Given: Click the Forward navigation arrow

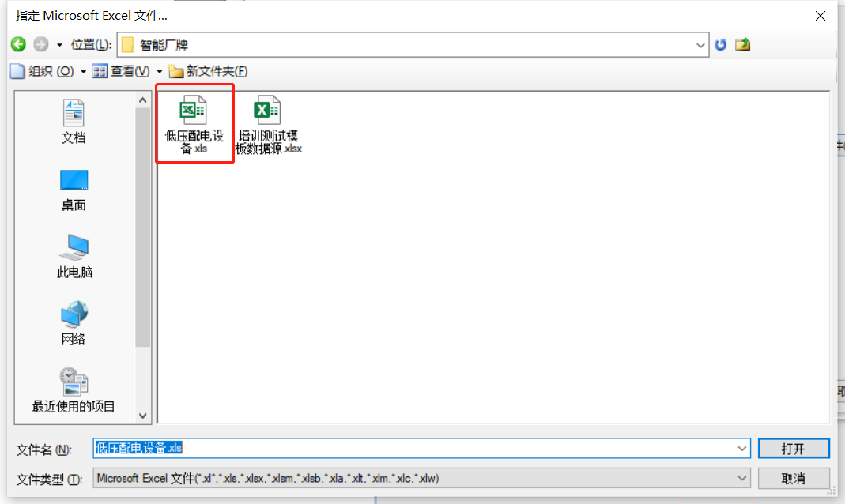Looking at the screenshot, I should (x=41, y=45).
